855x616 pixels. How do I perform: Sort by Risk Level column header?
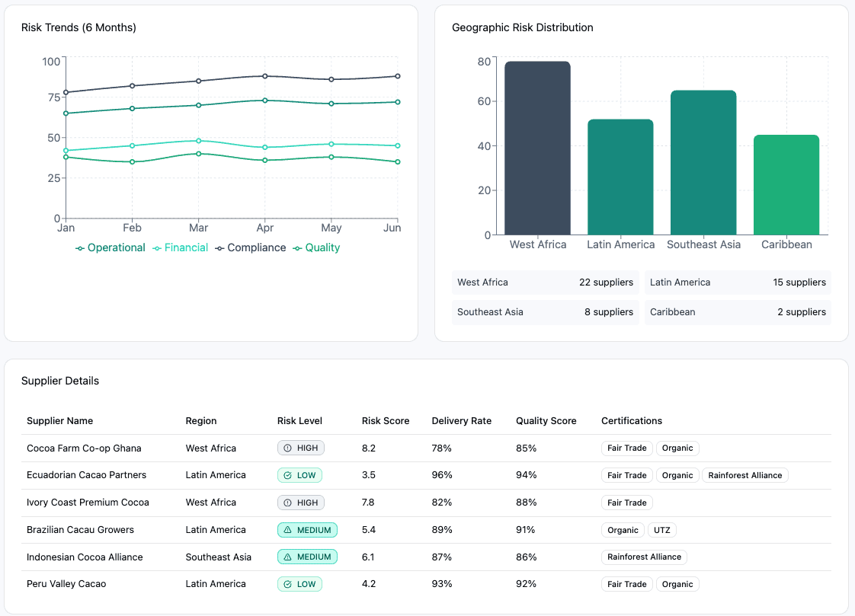[x=299, y=421]
